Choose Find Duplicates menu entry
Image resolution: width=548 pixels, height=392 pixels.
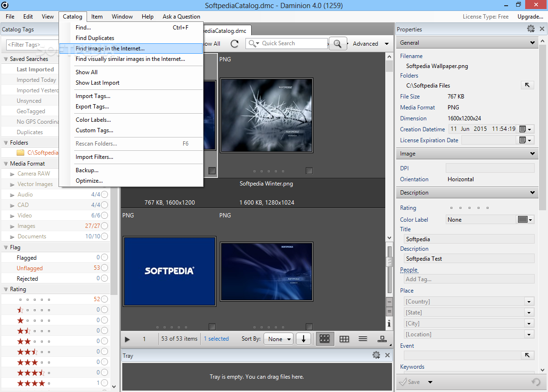click(131, 38)
